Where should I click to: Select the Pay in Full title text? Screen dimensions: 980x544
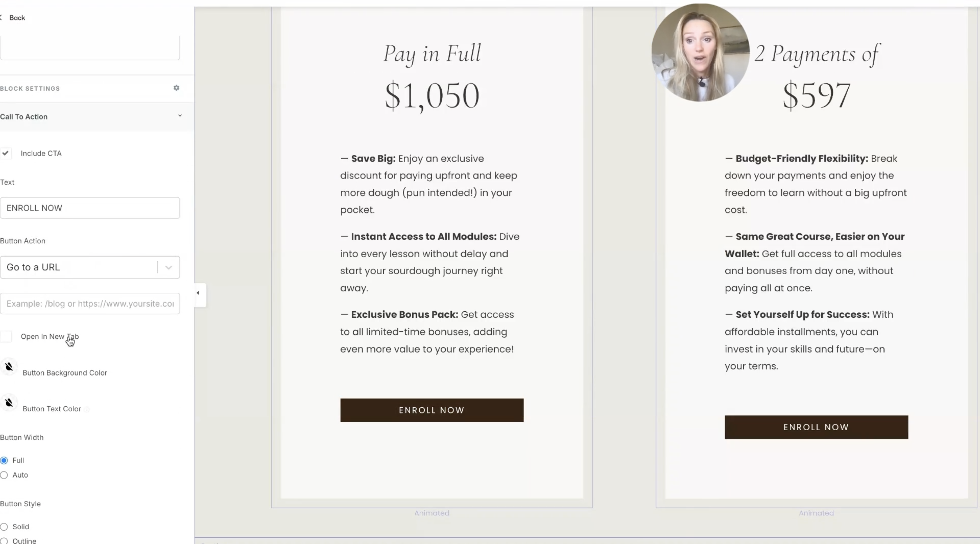pyautogui.click(x=432, y=53)
